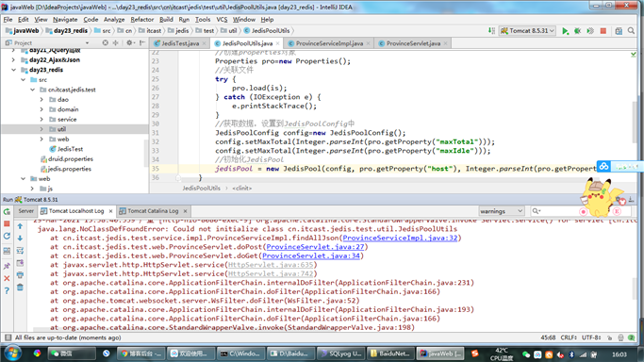Image resolution: width=644 pixels, height=362 pixels.
Task: Close the JedisPoolUtils.java tab
Action: pos(278,43)
